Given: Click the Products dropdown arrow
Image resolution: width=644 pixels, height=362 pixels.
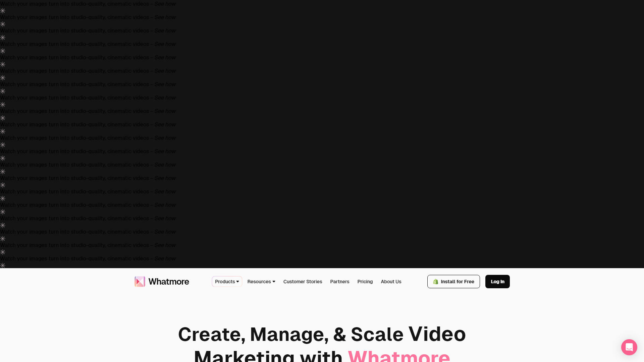Looking at the screenshot, I should point(238,282).
